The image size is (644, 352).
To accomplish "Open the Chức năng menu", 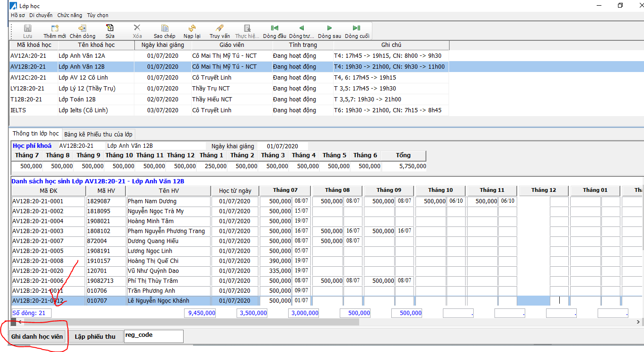I will coord(70,15).
